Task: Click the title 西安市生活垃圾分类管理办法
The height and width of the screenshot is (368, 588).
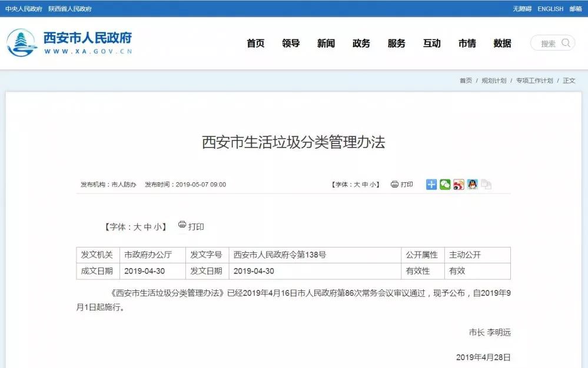Action: [294, 142]
